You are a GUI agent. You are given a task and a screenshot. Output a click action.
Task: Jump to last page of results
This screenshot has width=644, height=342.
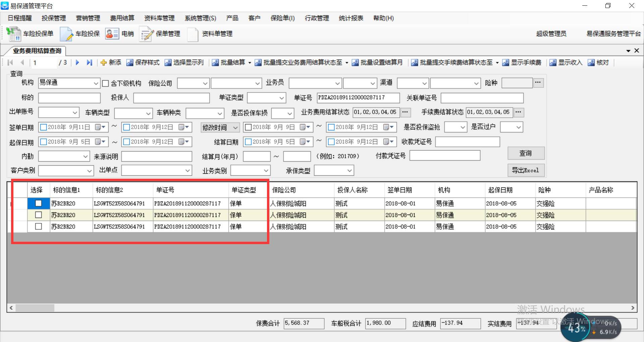point(89,62)
